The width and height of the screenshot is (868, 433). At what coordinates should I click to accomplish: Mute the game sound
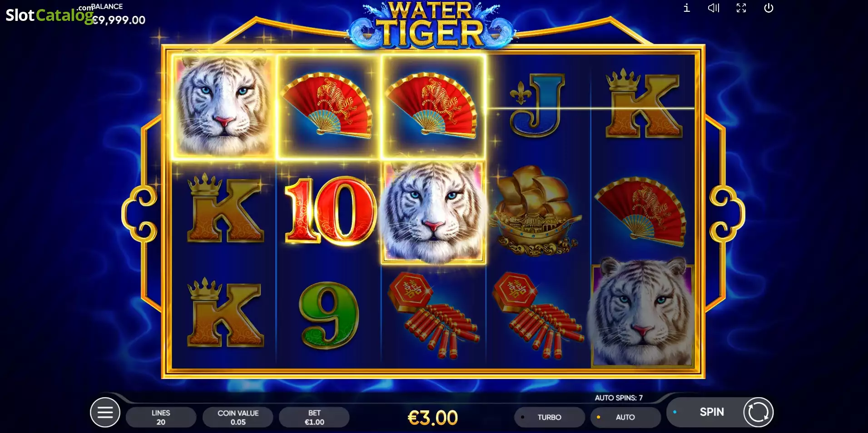coord(714,8)
